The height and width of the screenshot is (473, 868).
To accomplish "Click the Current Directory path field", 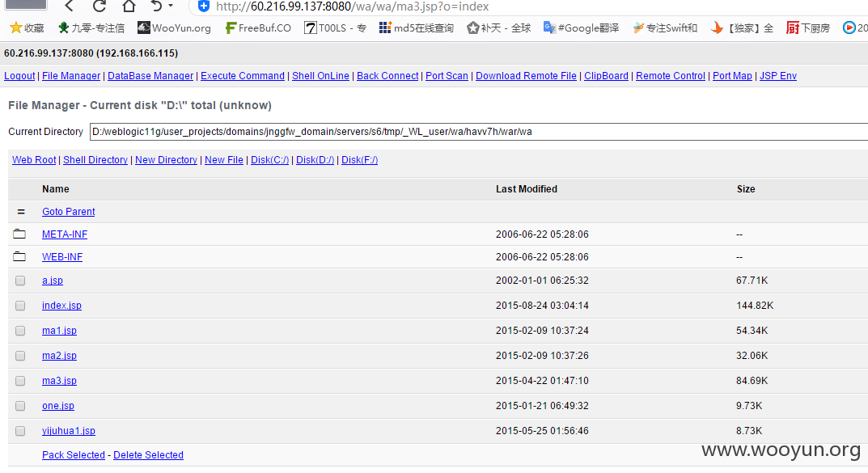I will pos(479,132).
